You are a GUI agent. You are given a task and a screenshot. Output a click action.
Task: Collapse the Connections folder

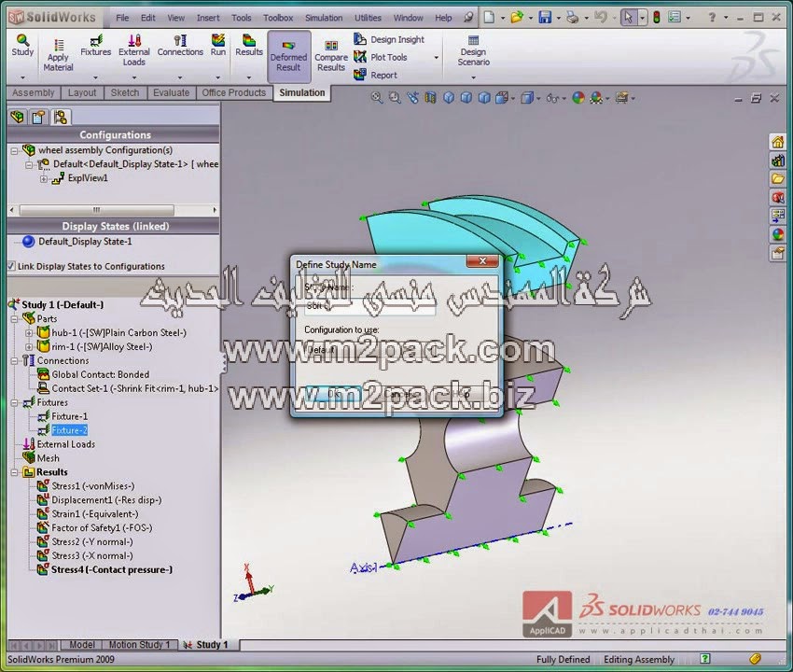pyautogui.click(x=14, y=361)
